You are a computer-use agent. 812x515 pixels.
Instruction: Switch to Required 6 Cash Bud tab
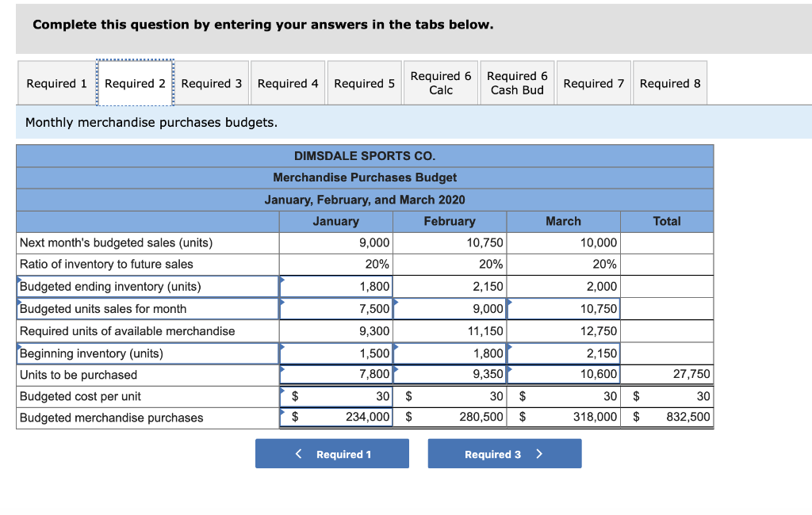point(517,83)
